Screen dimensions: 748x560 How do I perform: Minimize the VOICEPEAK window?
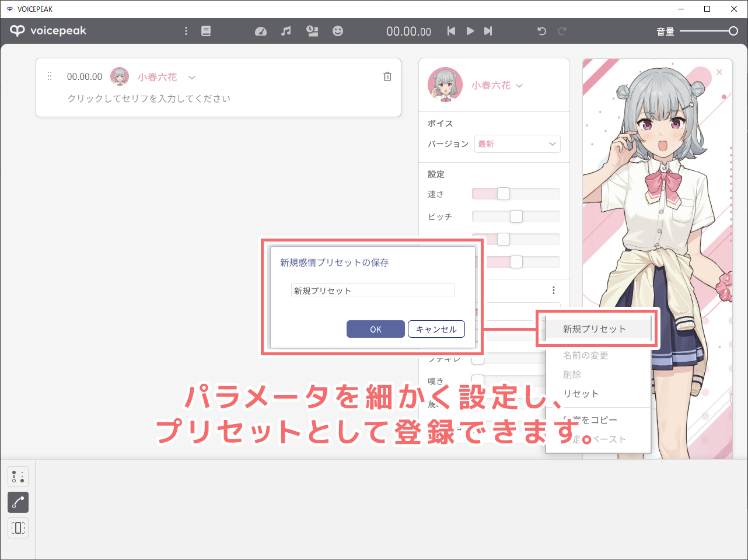681,9
